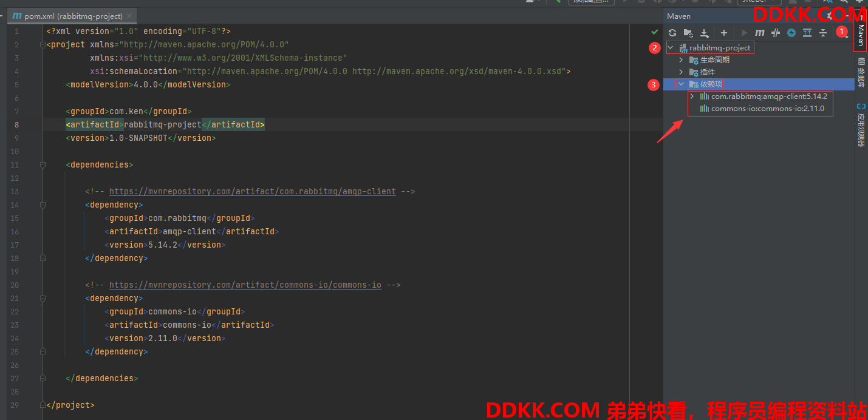Open mvnrepository amqp-client link in comment
The image size is (868, 420).
coord(253,191)
